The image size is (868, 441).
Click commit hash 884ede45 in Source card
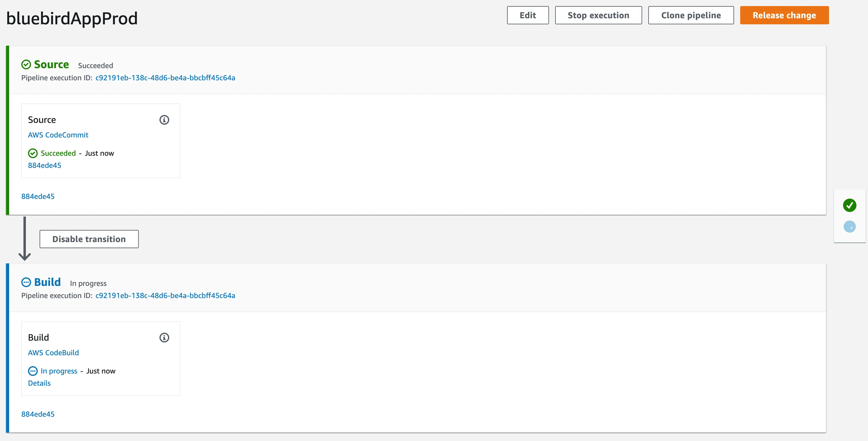[x=45, y=165]
